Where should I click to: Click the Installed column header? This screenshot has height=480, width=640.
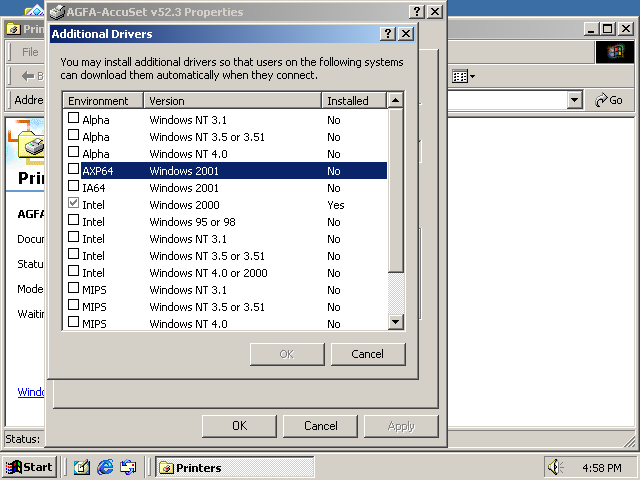click(x=354, y=100)
